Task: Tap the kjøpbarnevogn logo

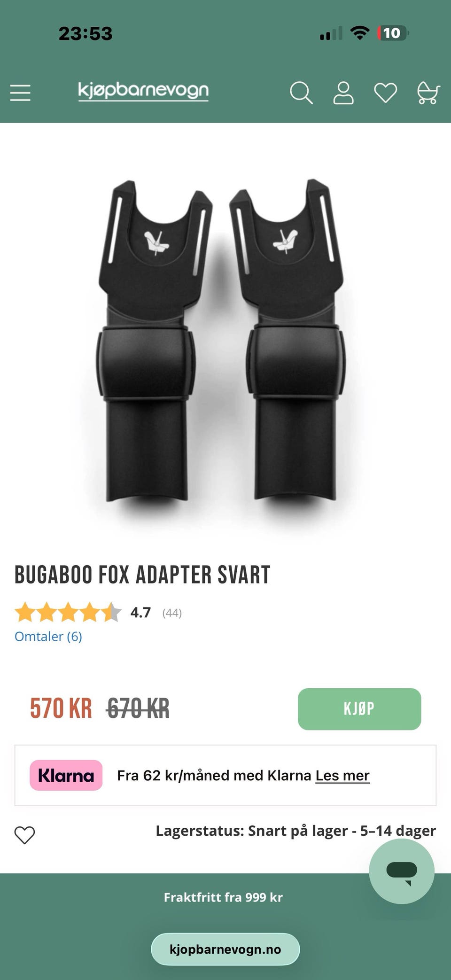Action: click(143, 91)
